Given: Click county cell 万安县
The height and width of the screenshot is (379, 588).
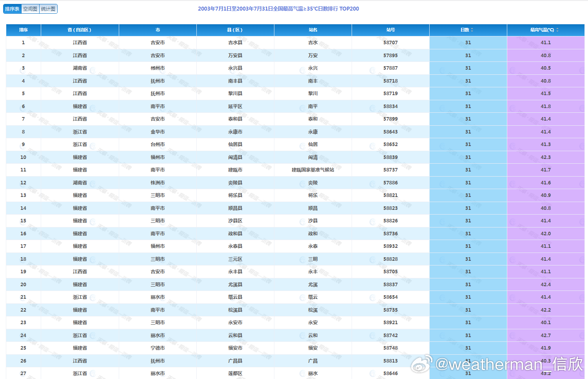Looking at the screenshot, I should pos(235,55).
